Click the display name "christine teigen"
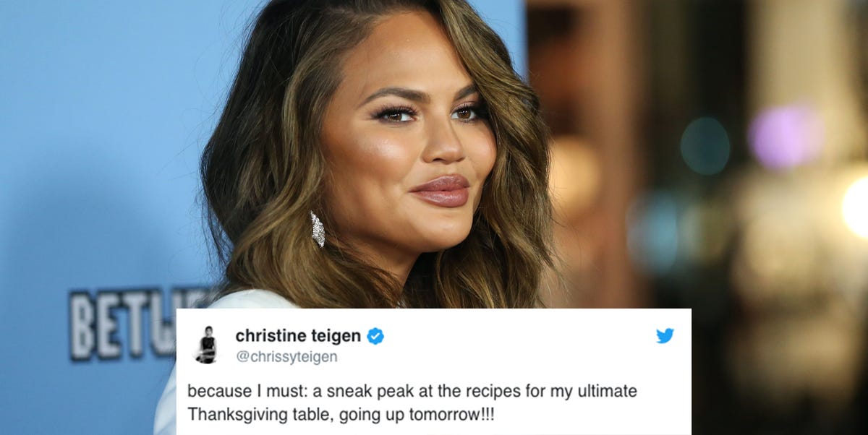The height and width of the screenshot is (435, 868). [x=298, y=336]
